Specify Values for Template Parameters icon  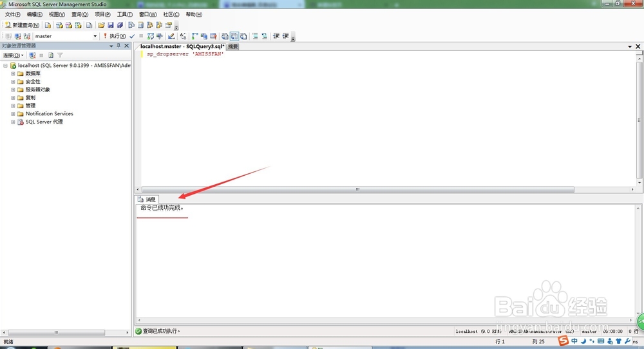point(182,36)
